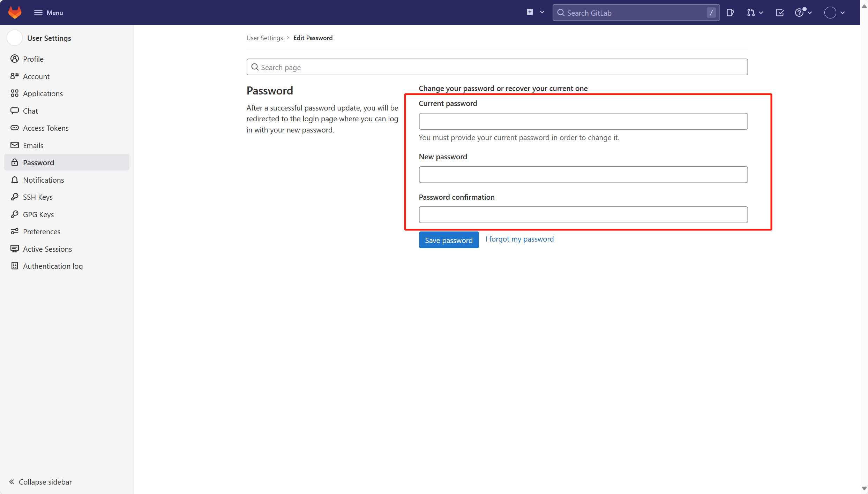Click the I forgot my password link
The image size is (868, 494).
tap(519, 239)
